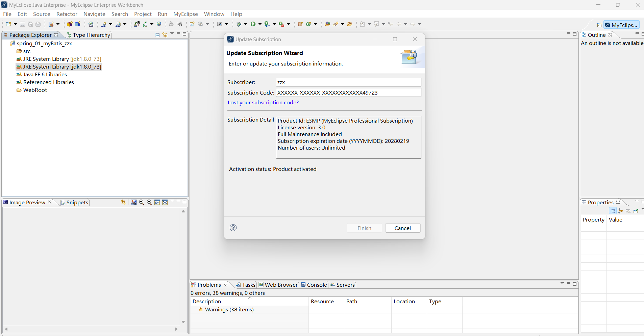The height and width of the screenshot is (336, 644).
Task: Switch to the Console tab
Action: (x=314, y=285)
